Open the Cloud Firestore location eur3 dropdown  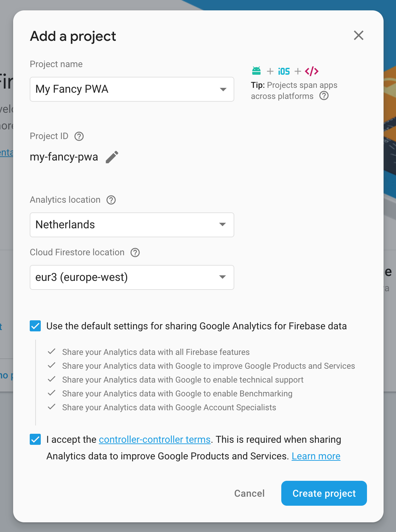(132, 277)
